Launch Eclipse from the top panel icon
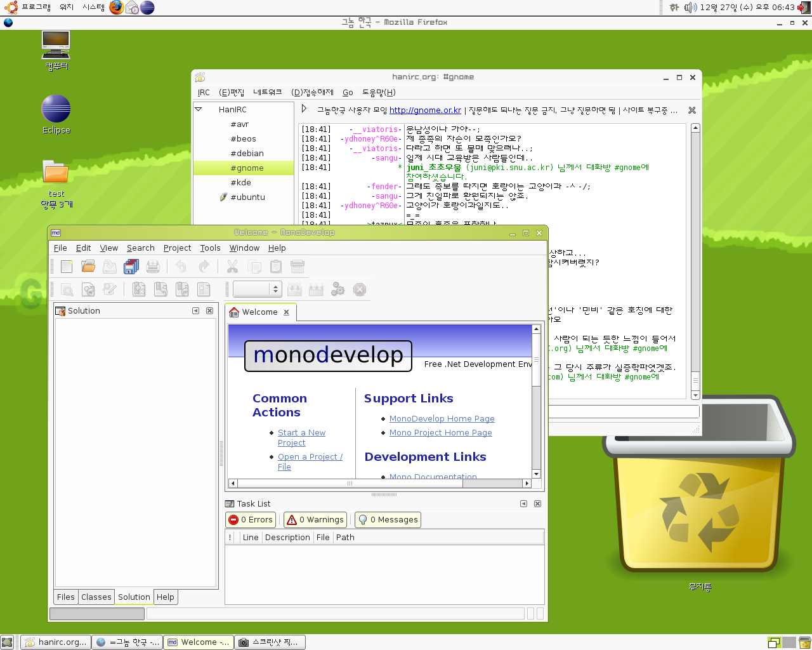 pos(147,8)
